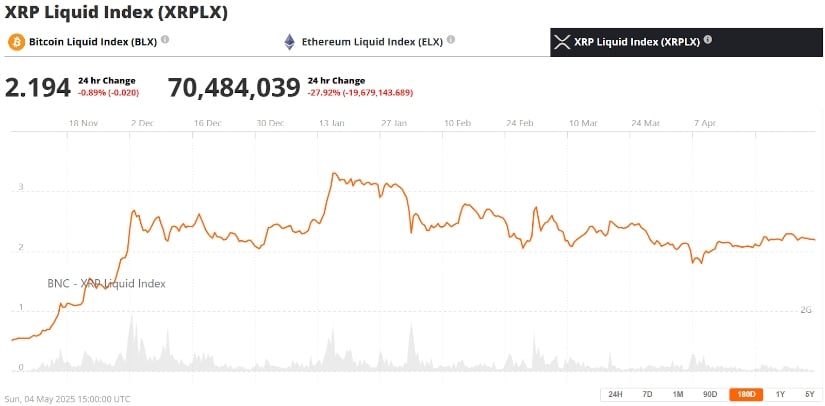Open info icon beside Ethereum Liquid Index
This screenshot has height=406, width=825.
click(x=451, y=40)
